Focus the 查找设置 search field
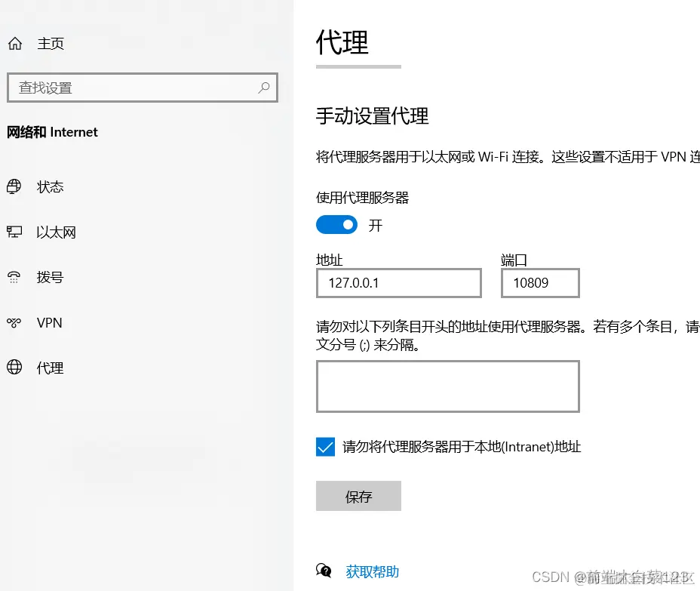The image size is (700, 591). (143, 88)
